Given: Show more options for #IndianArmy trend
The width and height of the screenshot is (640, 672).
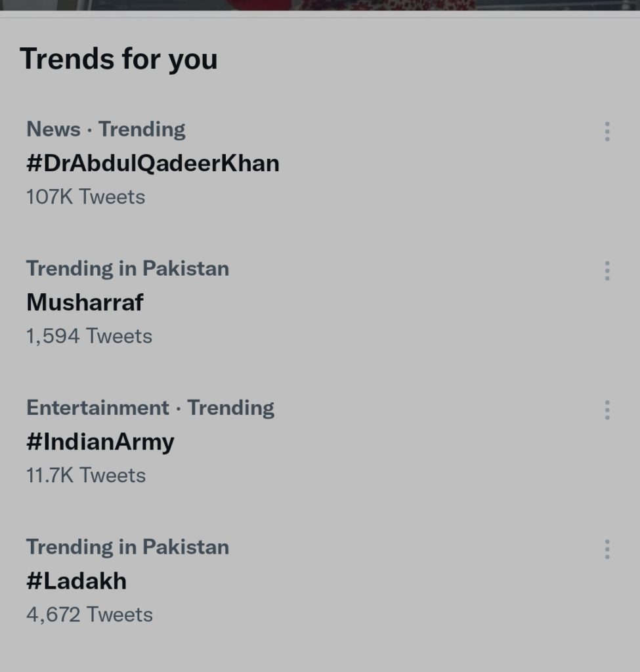Looking at the screenshot, I should 607,409.
